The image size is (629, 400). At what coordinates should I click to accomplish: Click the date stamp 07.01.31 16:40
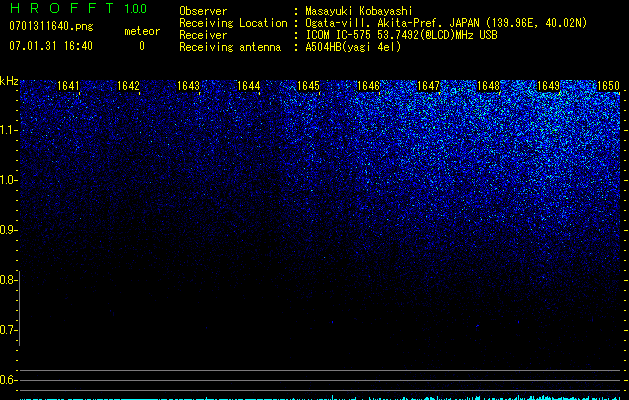[x=51, y=46]
